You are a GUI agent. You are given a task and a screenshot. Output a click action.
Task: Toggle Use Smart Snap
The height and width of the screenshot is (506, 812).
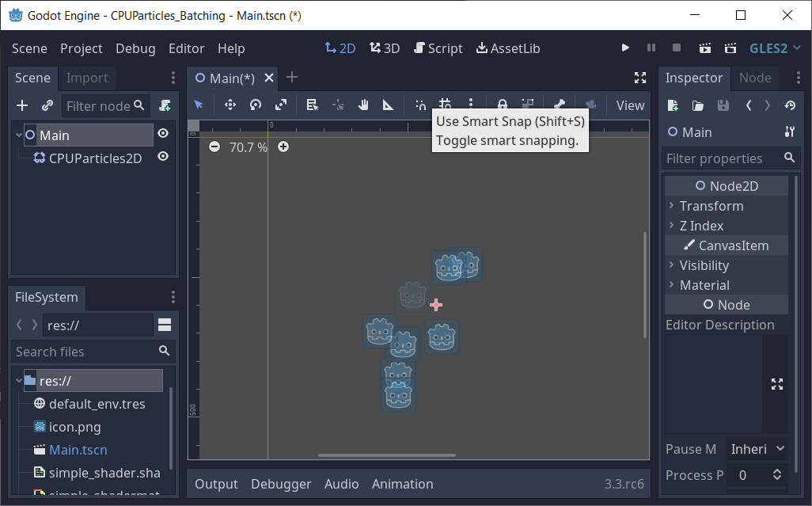pos(420,105)
